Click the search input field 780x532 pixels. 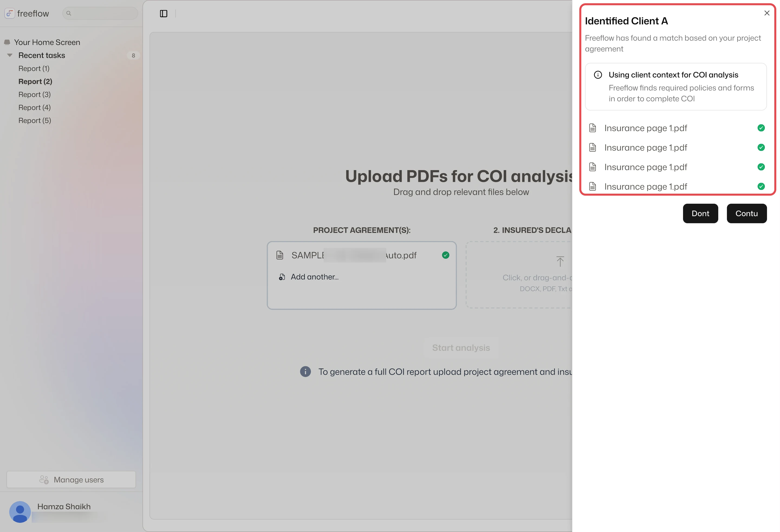[100, 14]
